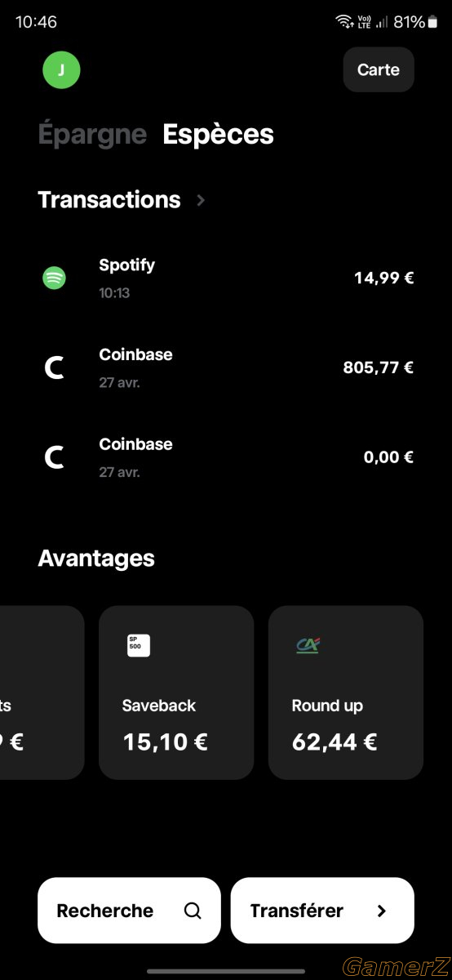Tap the arrow chevron on Transférer button
Viewport: 452px width, 980px height.
pos(381,911)
